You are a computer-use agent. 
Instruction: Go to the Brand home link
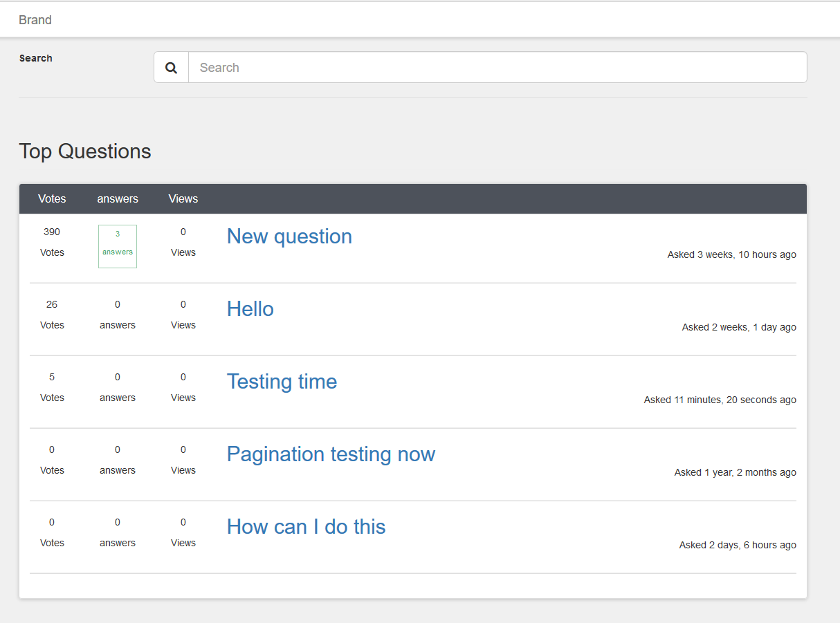click(35, 20)
